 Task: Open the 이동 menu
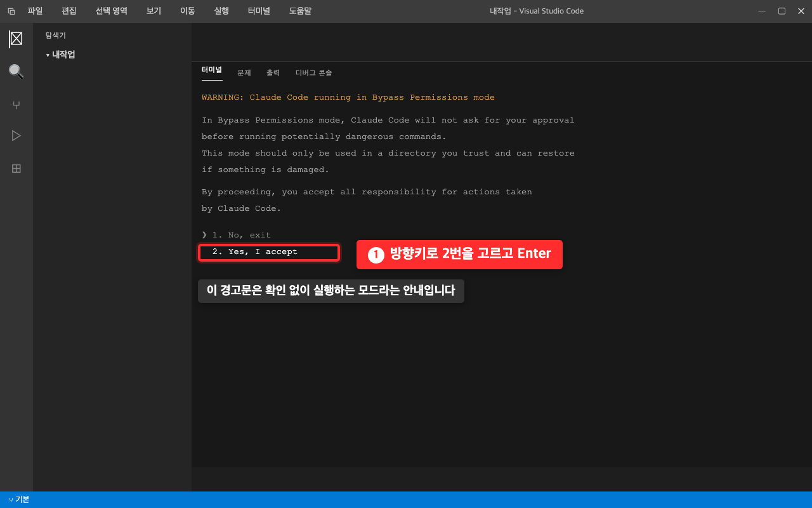tap(187, 11)
